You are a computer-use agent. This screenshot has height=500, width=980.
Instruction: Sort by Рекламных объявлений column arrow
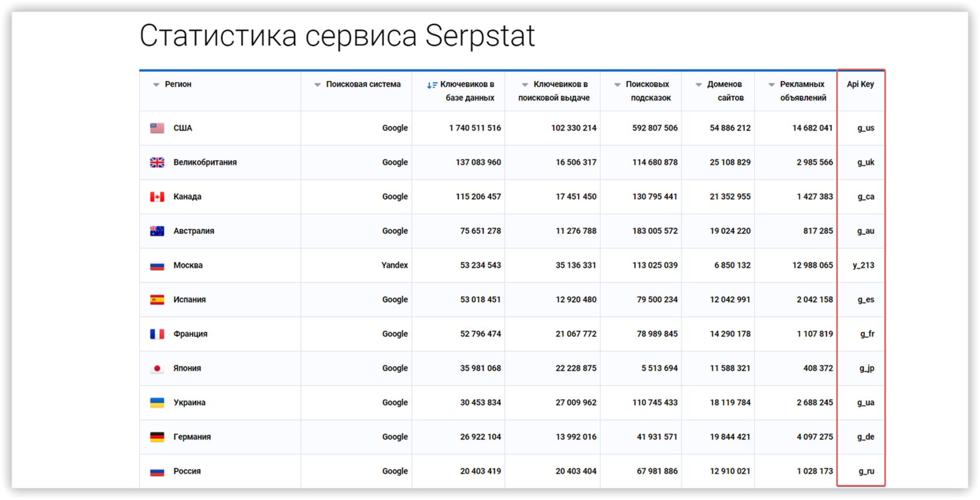pos(771,85)
